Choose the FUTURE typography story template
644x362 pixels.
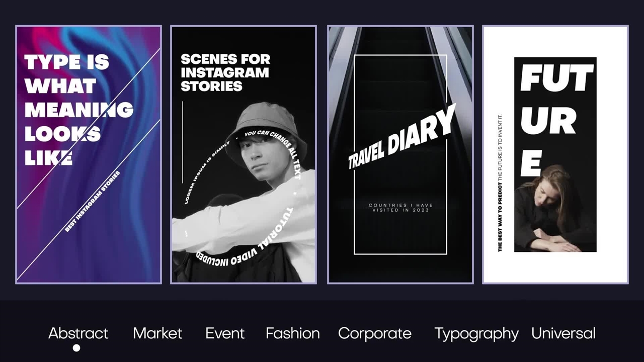555,155
